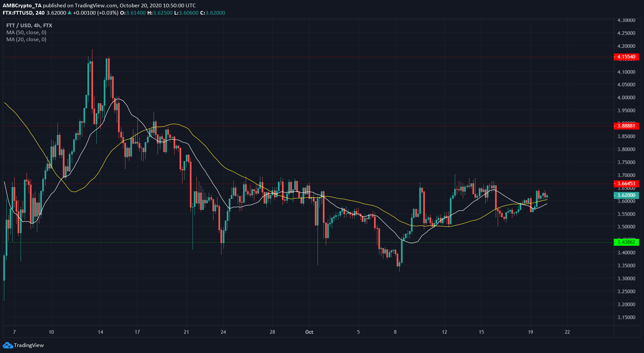Click the red 3.66453 price level label
This screenshot has height=353, width=644.
click(x=626, y=184)
